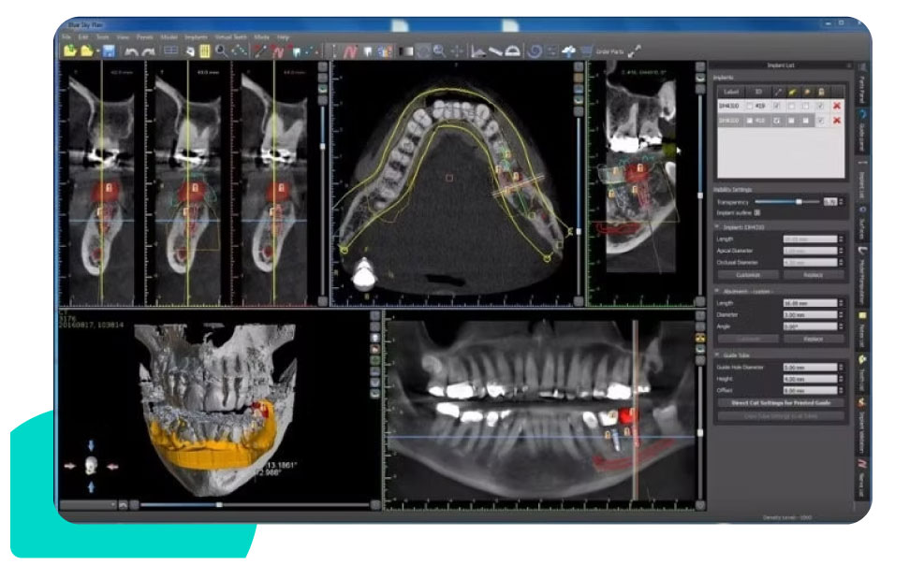Adjust the Transparency slider
The width and height of the screenshot is (924, 579).
pos(798,201)
